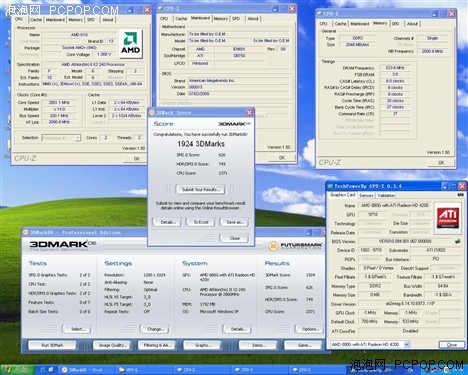Viewport: 468px width, 375px height.
Task: Click the BIOS save chip icon in GPU-Z
Action: coord(457,241)
